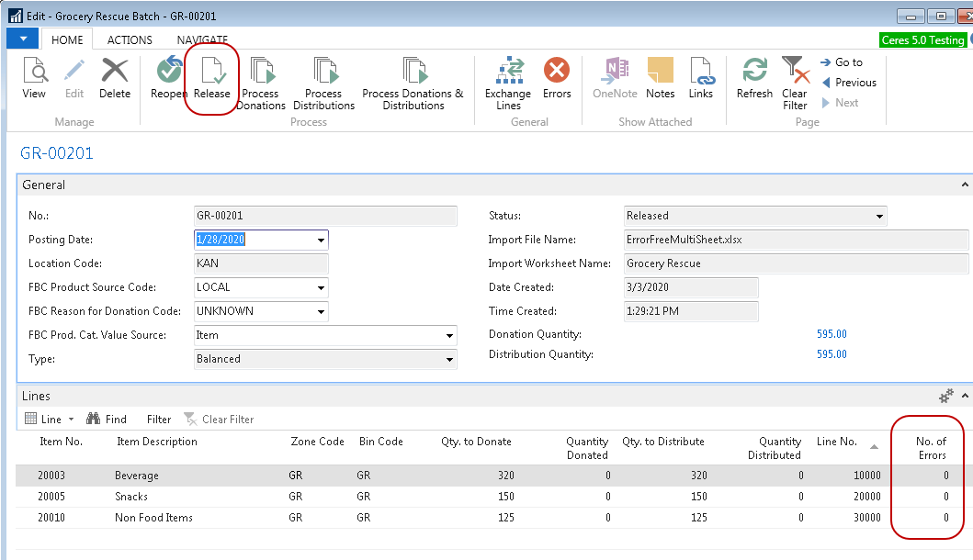Collapse the General section
Screen dimensions: 973x560
[x=965, y=185]
